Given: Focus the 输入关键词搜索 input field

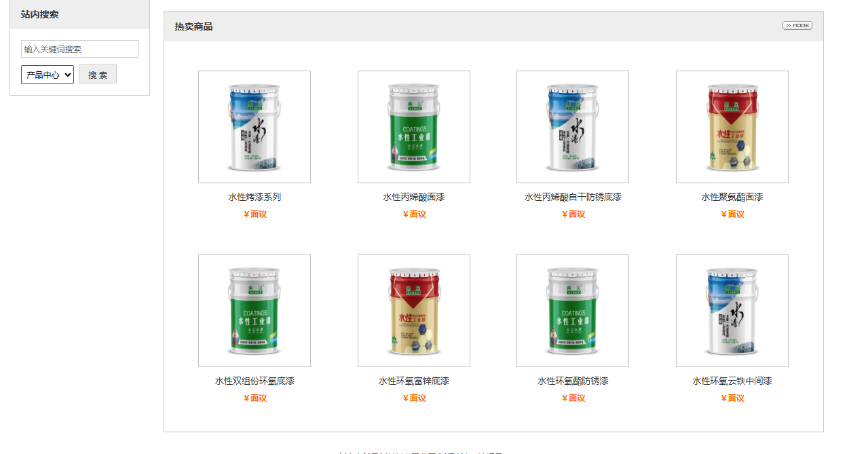Looking at the screenshot, I should [x=80, y=49].
